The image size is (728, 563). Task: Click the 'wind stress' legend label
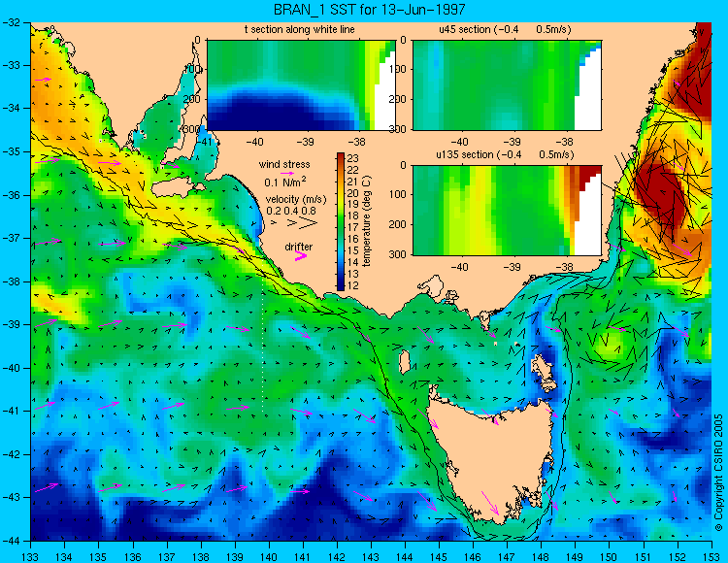point(284,164)
